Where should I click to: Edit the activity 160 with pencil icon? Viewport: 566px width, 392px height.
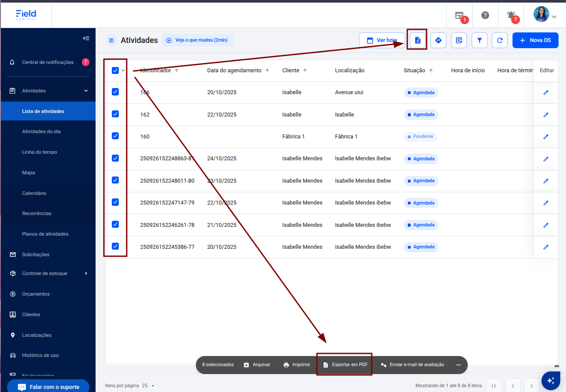pyautogui.click(x=546, y=137)
